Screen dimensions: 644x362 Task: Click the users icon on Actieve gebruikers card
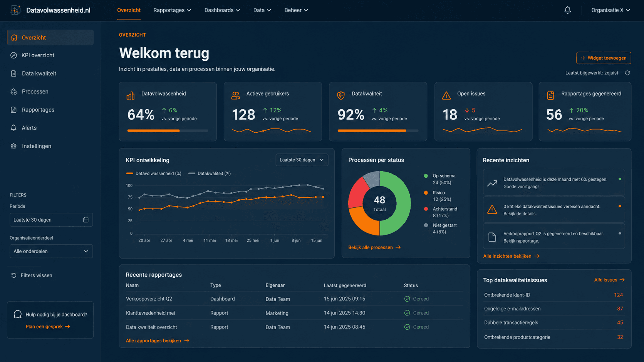[x=235, y=95]
